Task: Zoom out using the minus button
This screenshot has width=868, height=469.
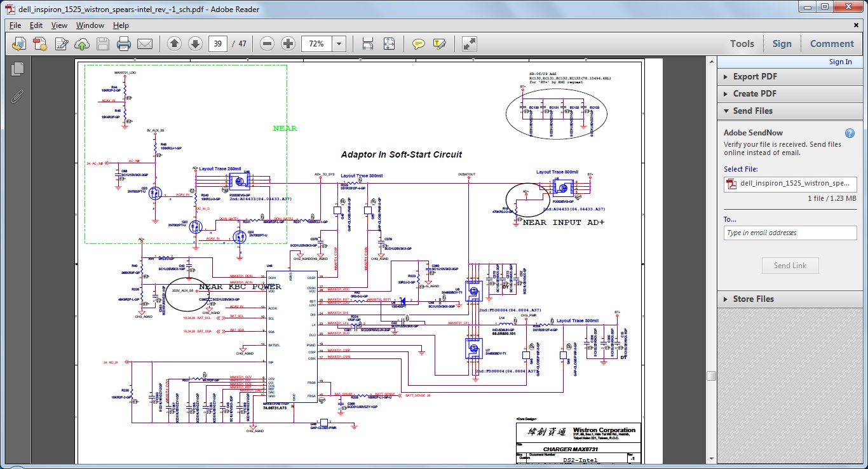Action: (x=268, y=44)
